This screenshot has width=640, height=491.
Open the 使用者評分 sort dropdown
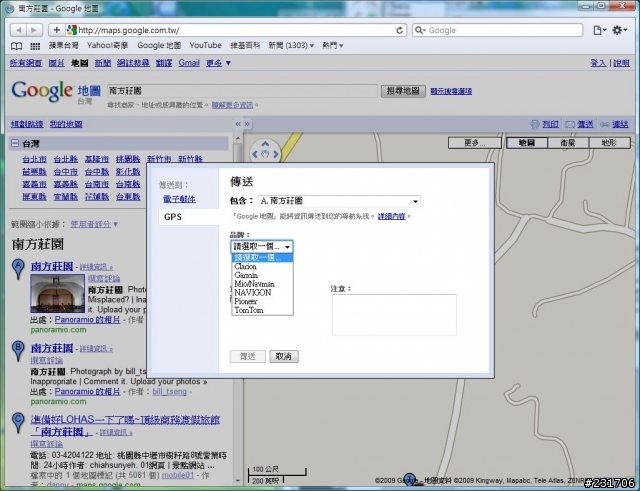[x=94, y=224]
